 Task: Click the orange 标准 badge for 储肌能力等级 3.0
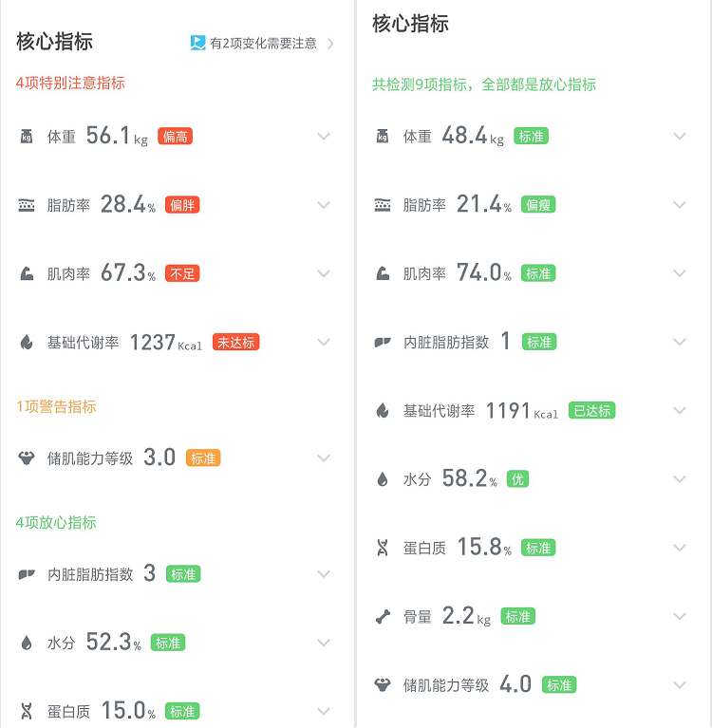tap(203, 458)
